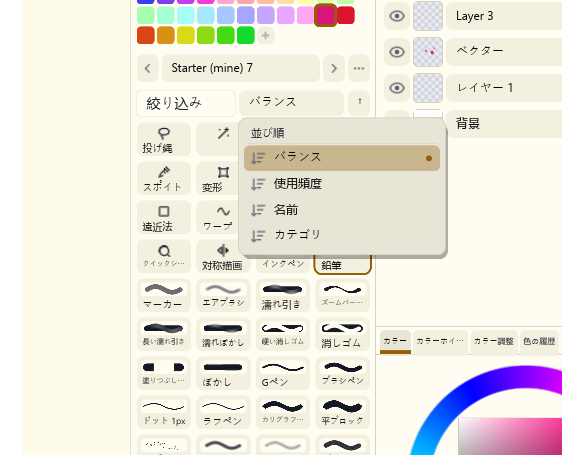Screen dimensions: 562x455
Task: Go to previous brush preset set
Action: point(148,68)
